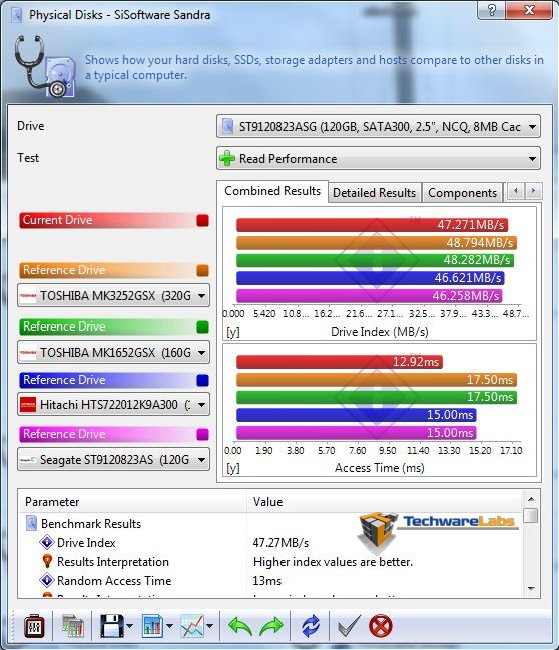559x650 pixels.
Task: Click the Results Interpretation lightbulb icon
Action: point(47,561)
